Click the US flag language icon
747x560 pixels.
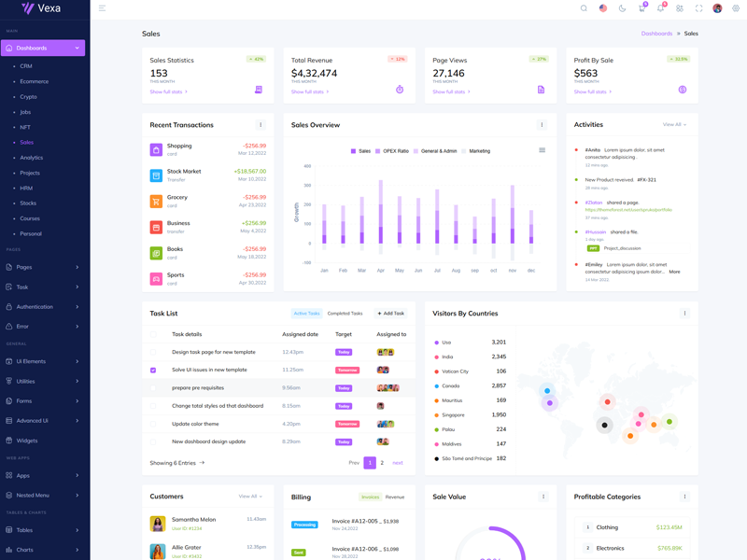[x=603, y=8]
